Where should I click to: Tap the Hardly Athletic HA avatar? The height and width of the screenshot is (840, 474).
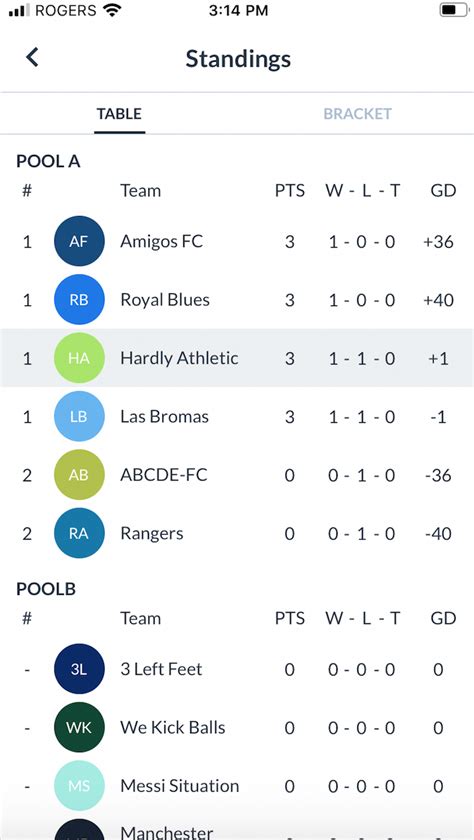(x=79, y=358)
